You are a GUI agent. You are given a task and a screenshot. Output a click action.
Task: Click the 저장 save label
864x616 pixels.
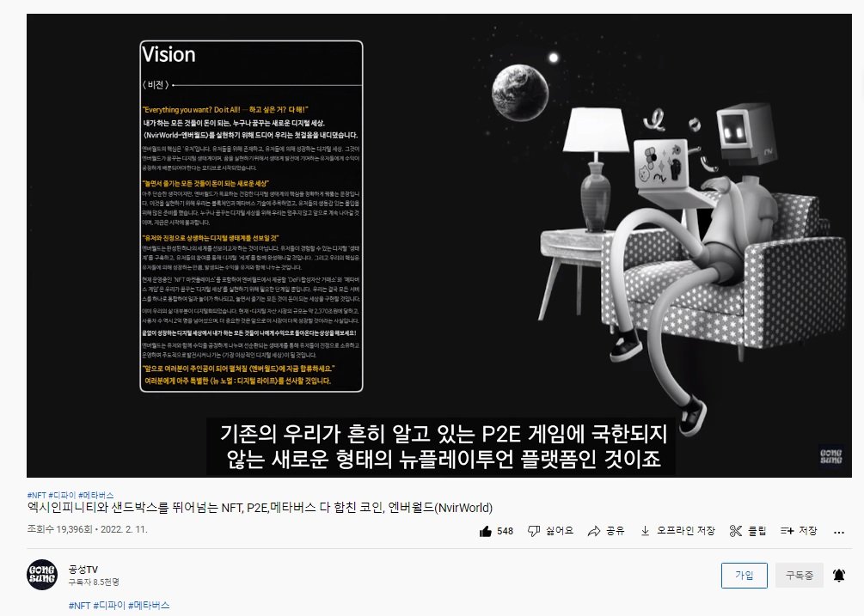[808, 531]
